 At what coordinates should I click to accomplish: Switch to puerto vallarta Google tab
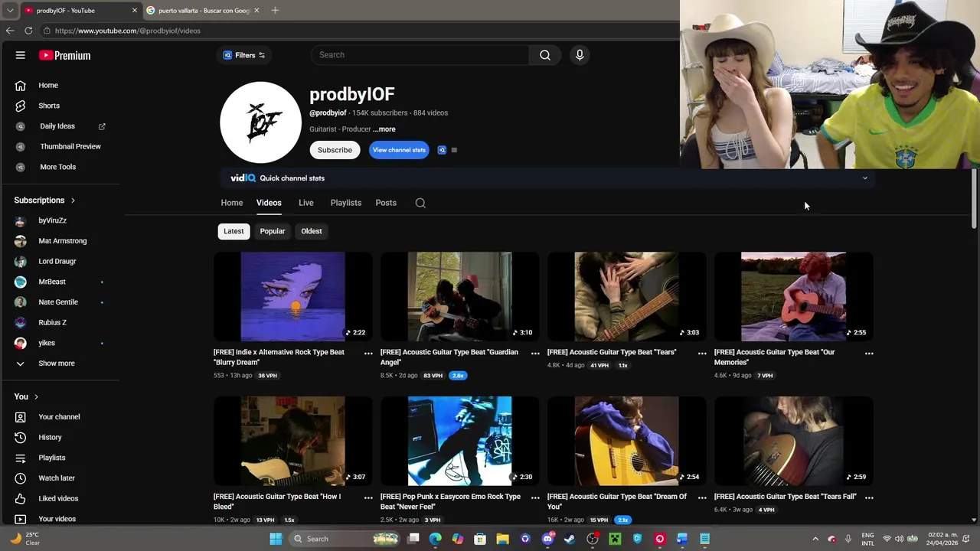(203, 11)
